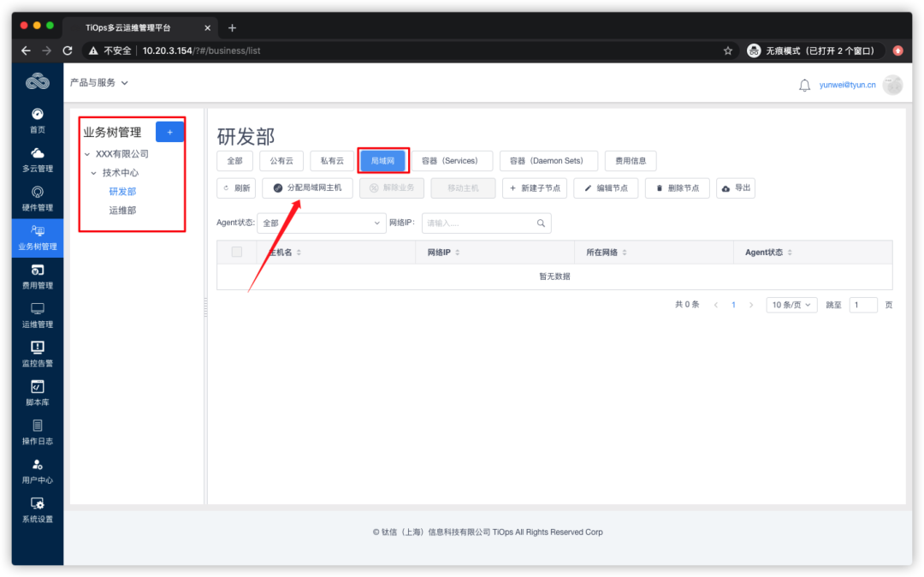The height and width of the screenshot is (577, 924).
Task: Click the 分配局域网主机 button
Action: [308, 187]
